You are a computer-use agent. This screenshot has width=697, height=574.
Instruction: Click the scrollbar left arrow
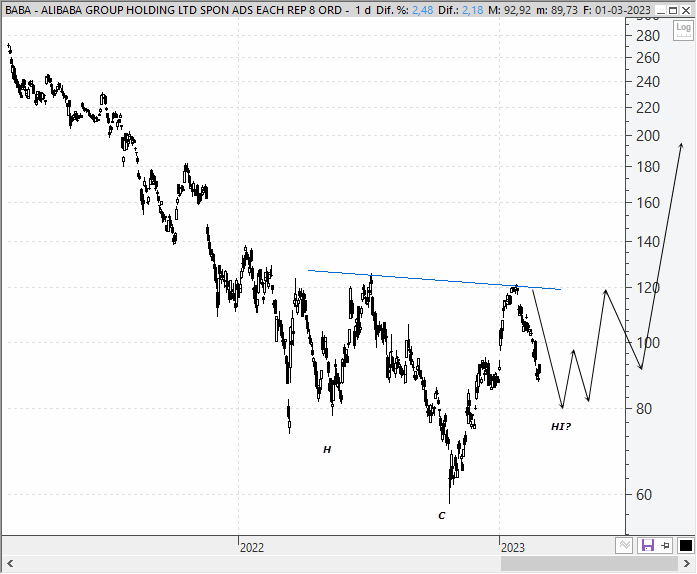[x=10, y=564]
